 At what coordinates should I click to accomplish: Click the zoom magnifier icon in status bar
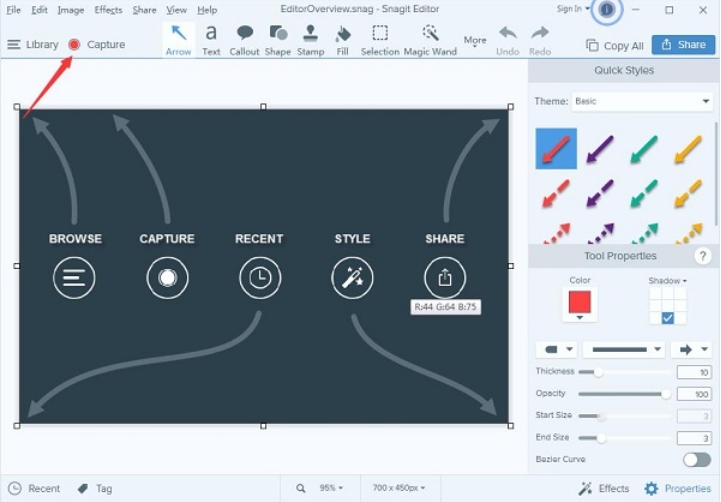301,488
